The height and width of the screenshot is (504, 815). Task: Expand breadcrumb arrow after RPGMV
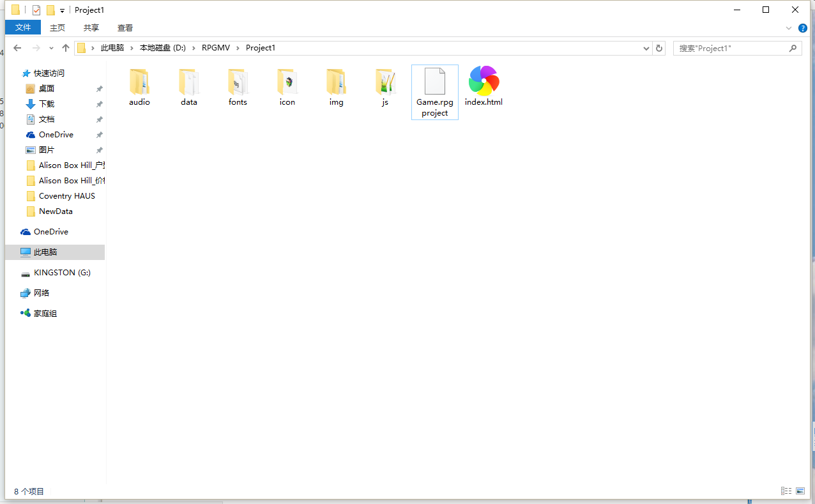click(238, 48)
